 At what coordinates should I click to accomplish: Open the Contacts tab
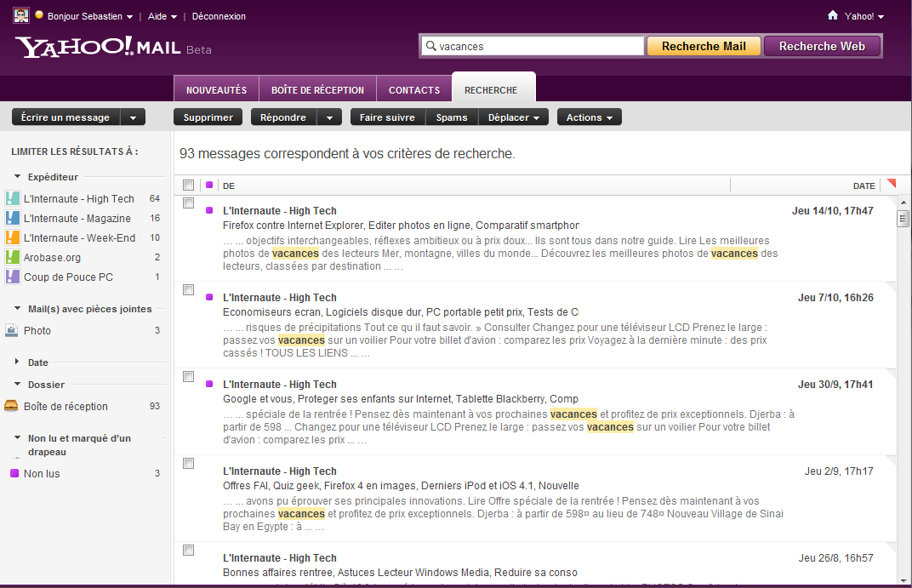(414, 89)
